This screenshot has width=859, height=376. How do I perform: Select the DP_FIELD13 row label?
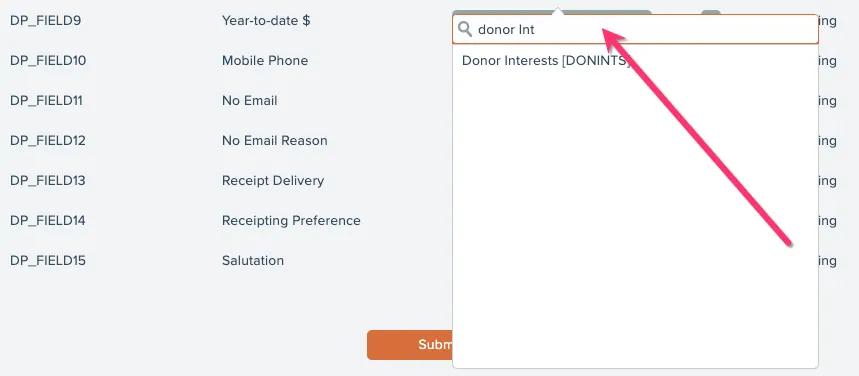pos(48,181)
